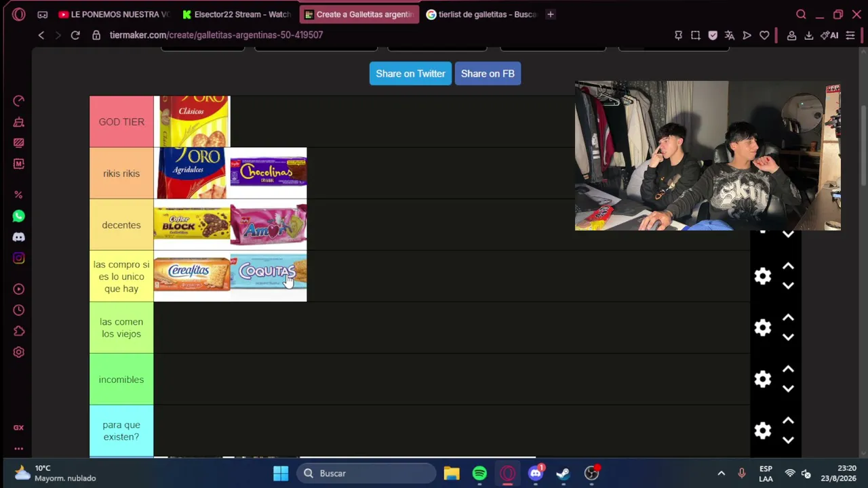Add page to bookmarks with heart icon

(x=764, y=35)
